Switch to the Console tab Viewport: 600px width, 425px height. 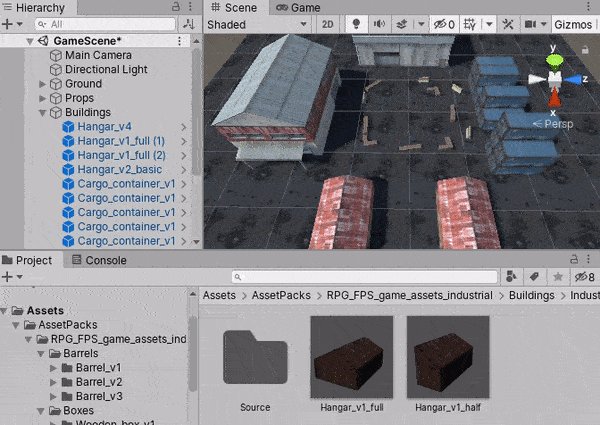click(99, 260)
